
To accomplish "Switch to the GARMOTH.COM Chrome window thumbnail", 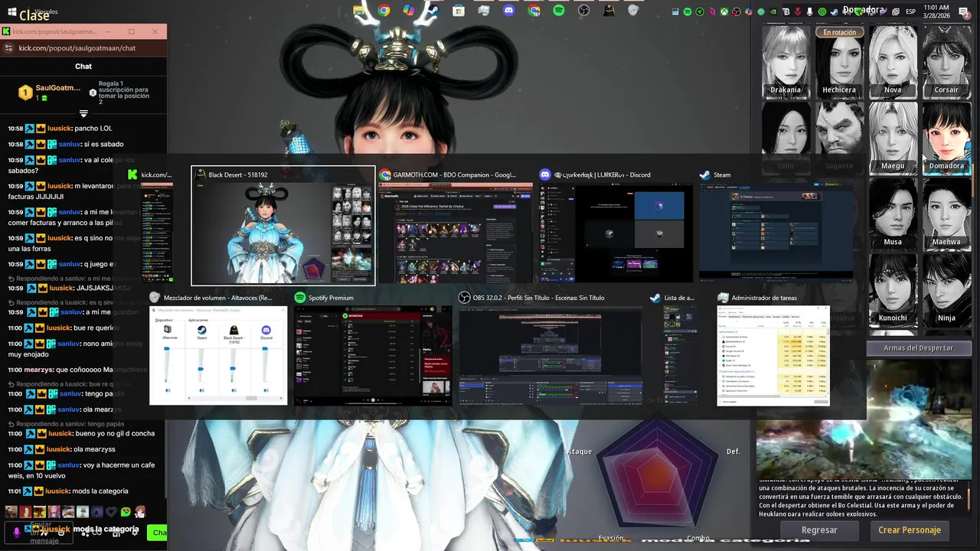I will pyautogui.click(x=456, y=226).
